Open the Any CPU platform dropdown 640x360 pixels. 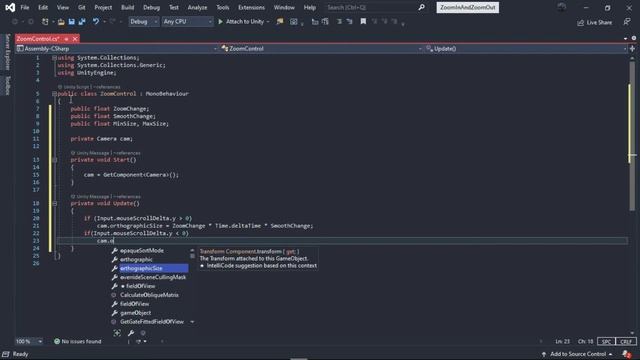click(187, 22)
